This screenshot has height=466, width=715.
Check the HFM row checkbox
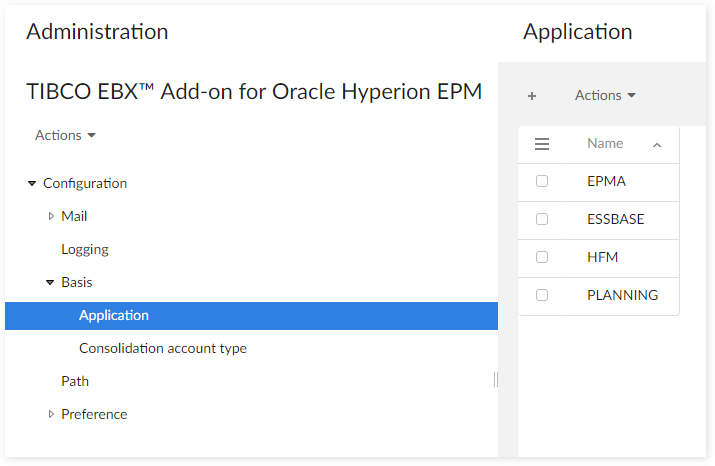542,257
